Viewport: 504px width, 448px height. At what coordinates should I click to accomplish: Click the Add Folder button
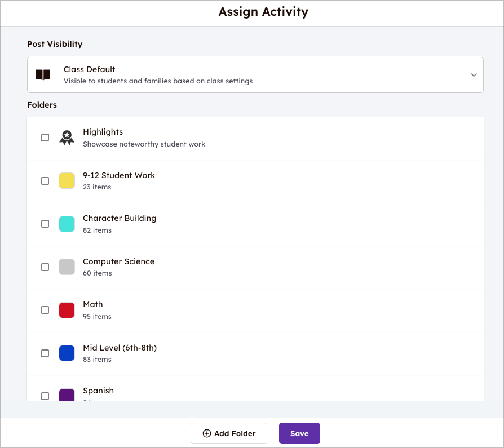[229, 433]
